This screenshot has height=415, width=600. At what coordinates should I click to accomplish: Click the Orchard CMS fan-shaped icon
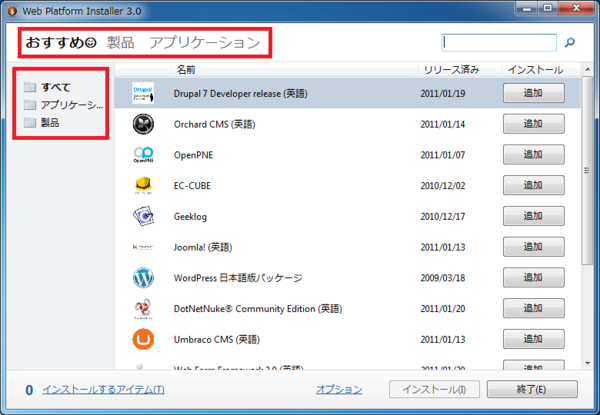click(143, 124)
